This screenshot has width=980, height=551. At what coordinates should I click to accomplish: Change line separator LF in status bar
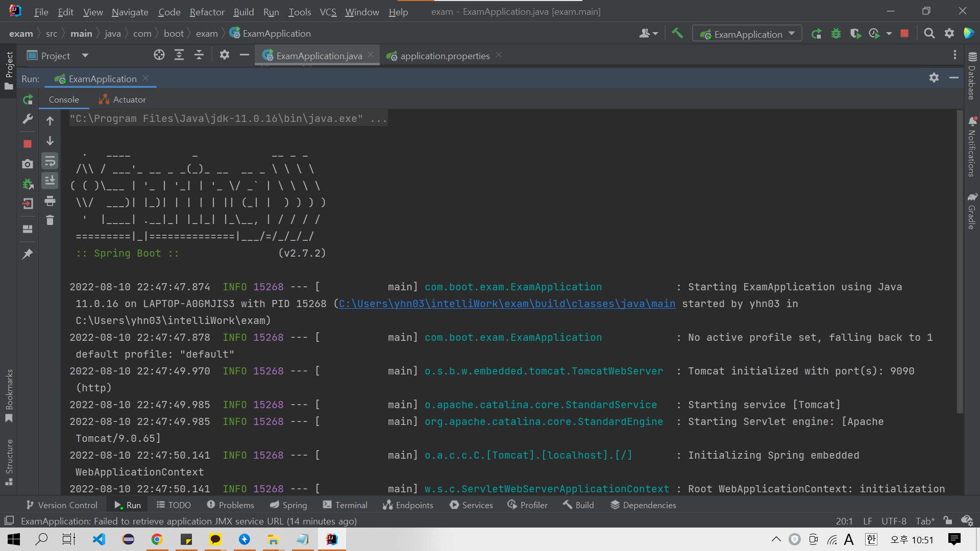coord(868,521)
